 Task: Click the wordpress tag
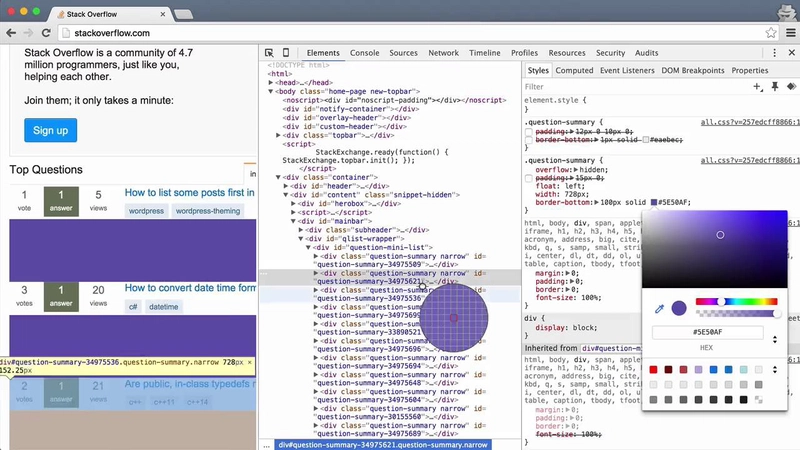click(146, 211)
